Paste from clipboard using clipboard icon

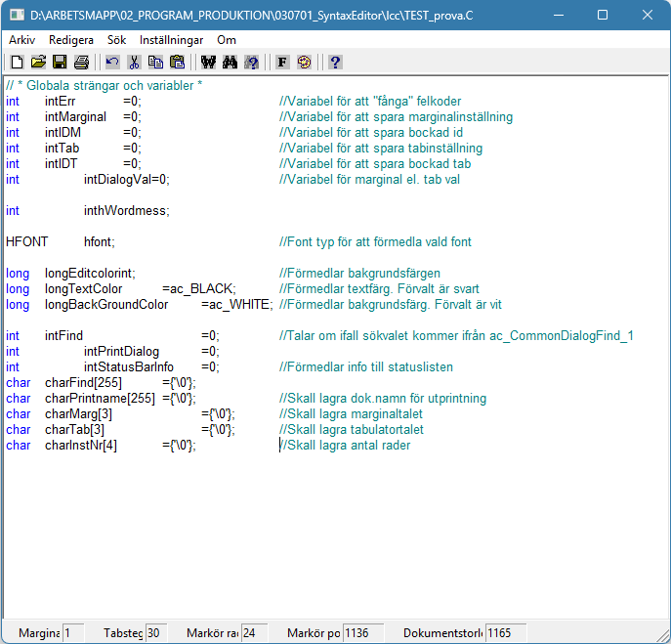coord(177,63)
